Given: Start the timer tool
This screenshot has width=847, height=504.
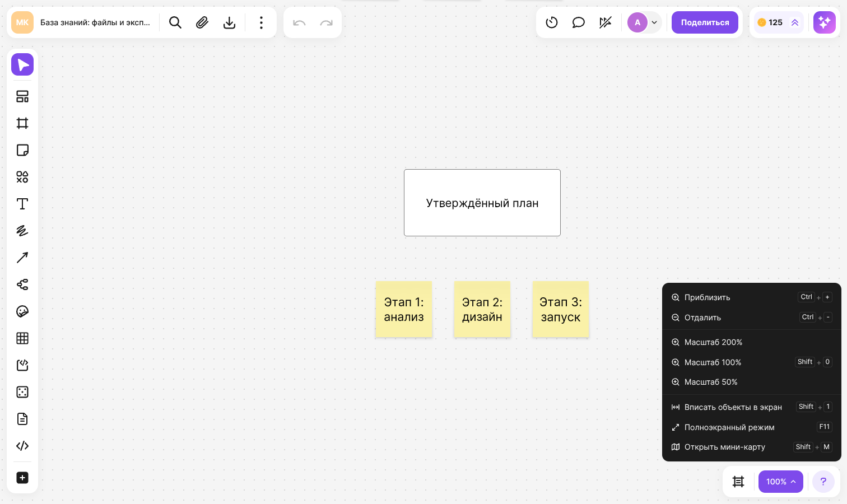Looking at the screenshot, I should pos(552,22).
